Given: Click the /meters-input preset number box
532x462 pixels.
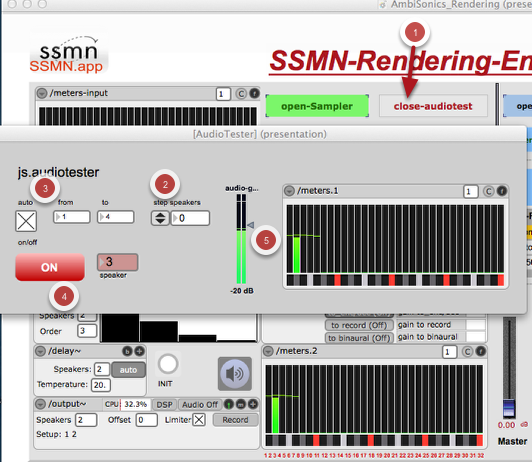Looking at the screenshot, I should [x=223, y=94].
